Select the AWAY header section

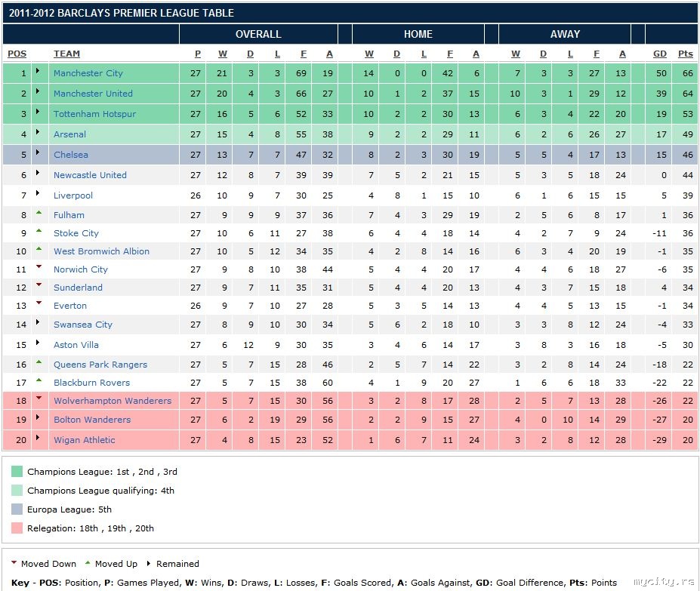(x=565, y=34)
